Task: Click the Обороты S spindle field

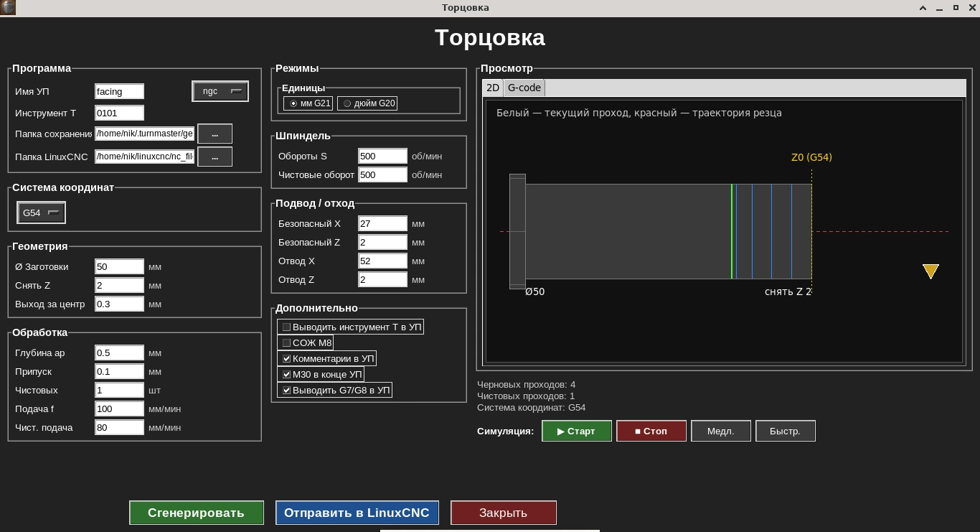Action: 382,156
